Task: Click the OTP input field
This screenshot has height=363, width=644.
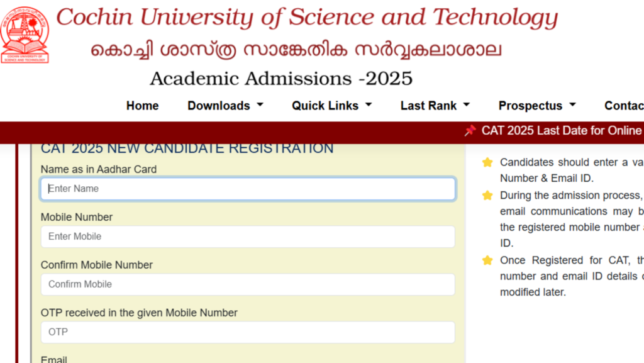Action: point(248,332)
